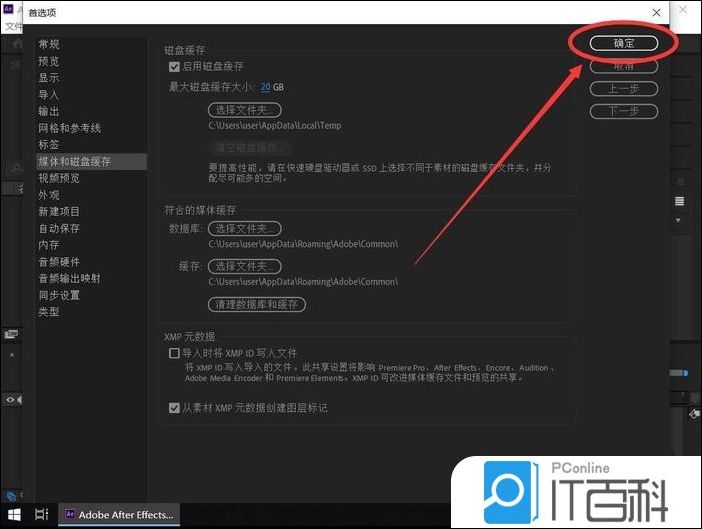Select the 自动保存 category
This screenshot has width=702, height=529.
(59, 228)
